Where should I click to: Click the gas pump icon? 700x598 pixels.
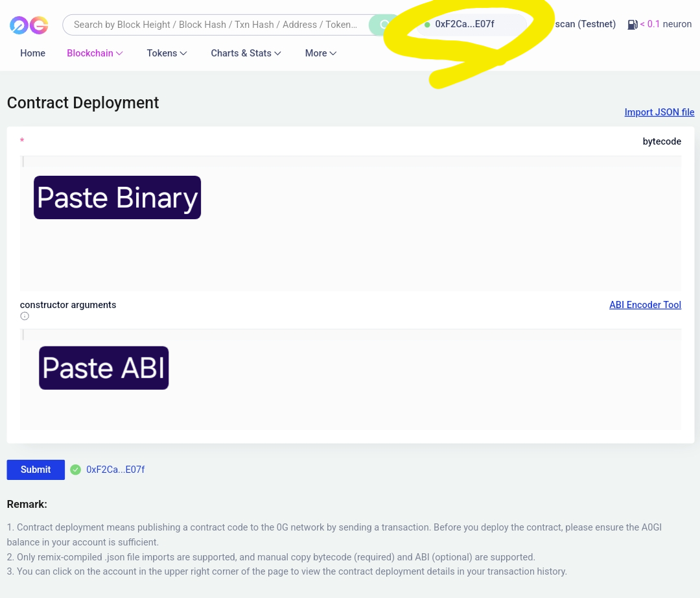click(632, 25)
